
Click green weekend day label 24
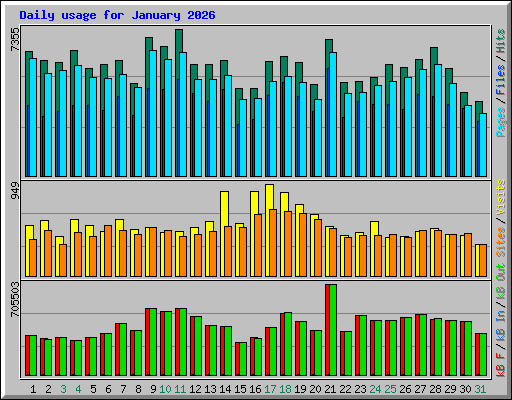[375, 389]
